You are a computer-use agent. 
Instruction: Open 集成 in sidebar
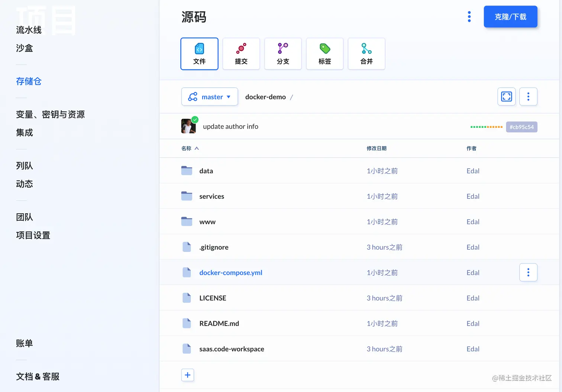click(25, 133)
